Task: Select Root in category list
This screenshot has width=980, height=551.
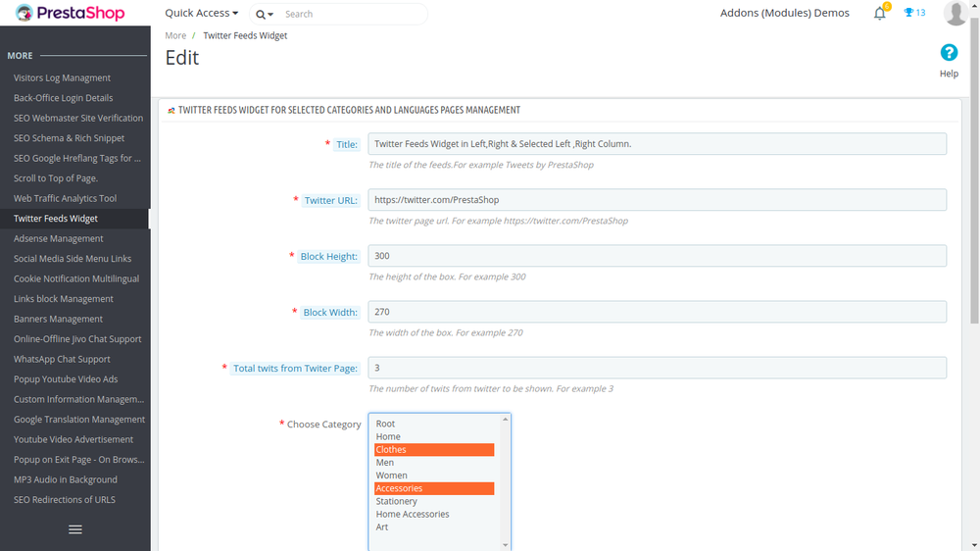Action: 434,424
